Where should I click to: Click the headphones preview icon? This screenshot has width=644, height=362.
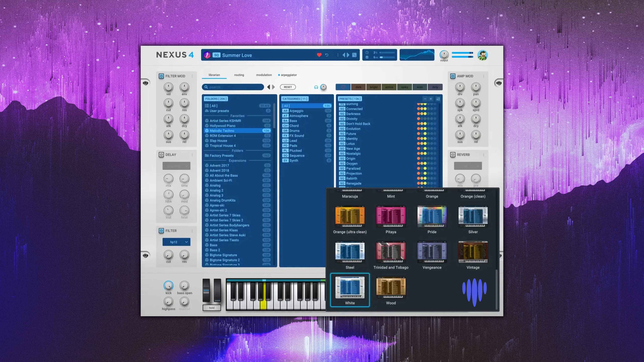click(316, 87)
